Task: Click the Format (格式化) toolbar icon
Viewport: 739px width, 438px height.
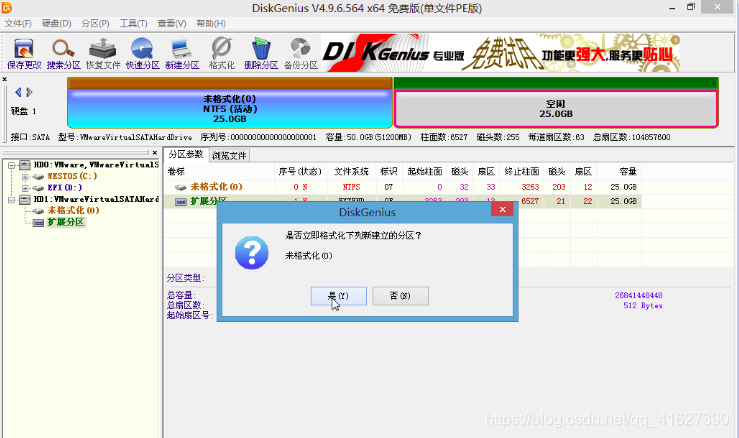Action: tap(222, 53)
